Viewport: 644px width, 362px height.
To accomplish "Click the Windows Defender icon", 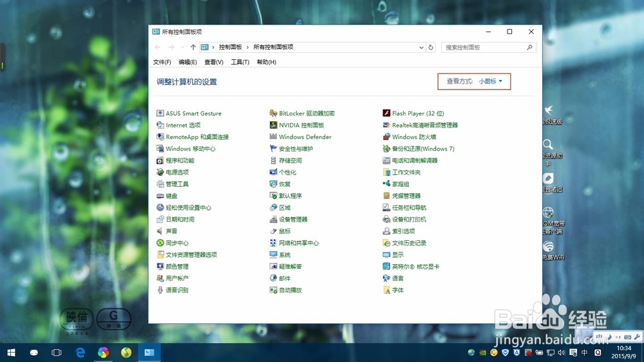I will [273, 137].
